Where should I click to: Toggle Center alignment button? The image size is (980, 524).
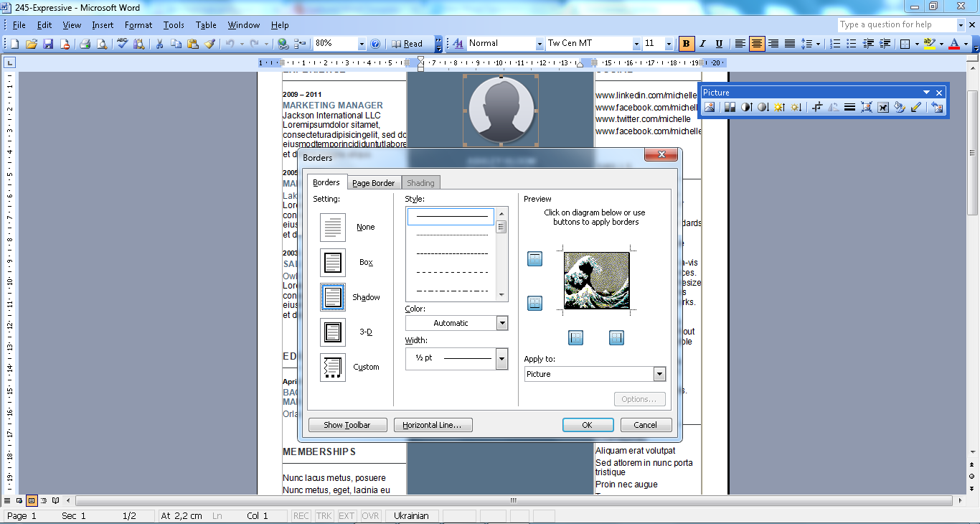(757, 44)
